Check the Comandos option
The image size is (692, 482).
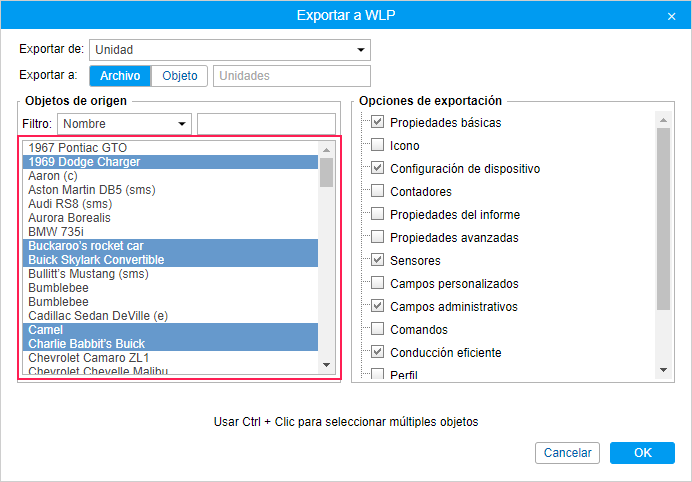point(377,329)
